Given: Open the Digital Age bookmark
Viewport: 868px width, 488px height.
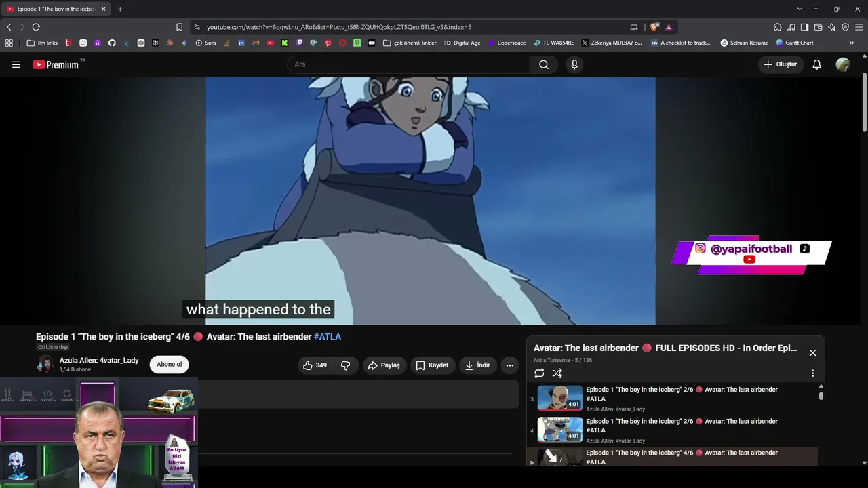Looking at the screenshot, I should coord(462,43).
